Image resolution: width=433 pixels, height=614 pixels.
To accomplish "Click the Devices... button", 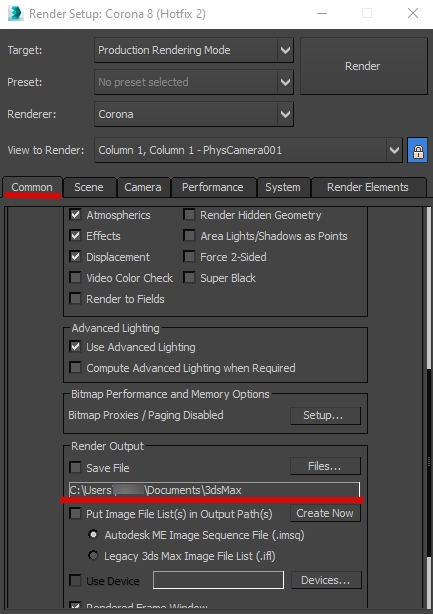I will tap(326, 580).
